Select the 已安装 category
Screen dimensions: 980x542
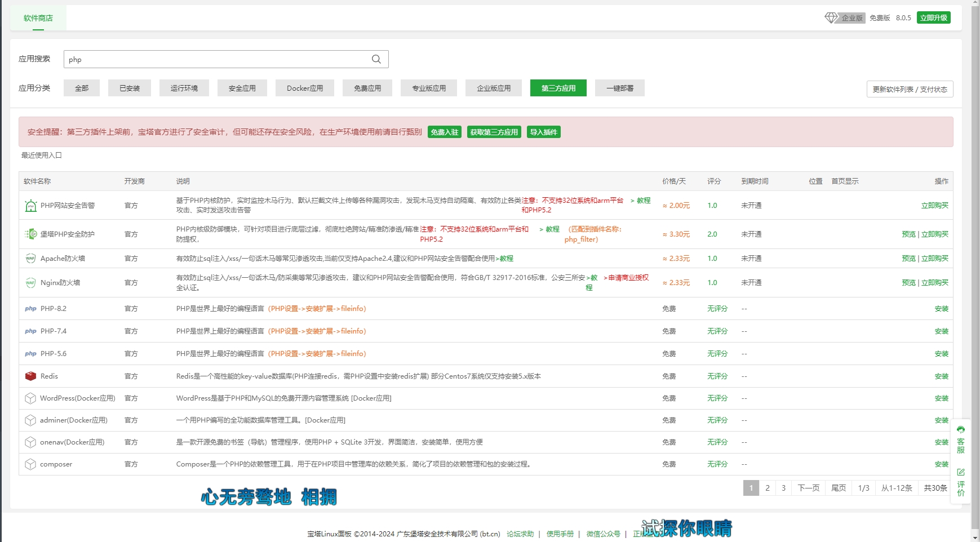click(130, 88)
